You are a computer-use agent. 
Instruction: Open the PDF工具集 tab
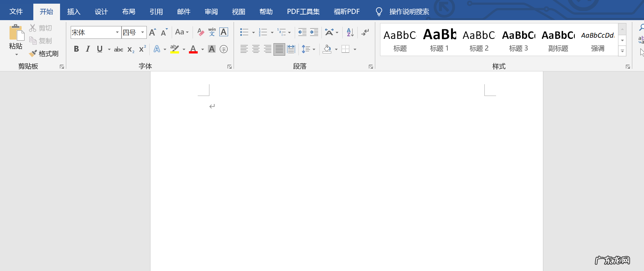[303, 12]
